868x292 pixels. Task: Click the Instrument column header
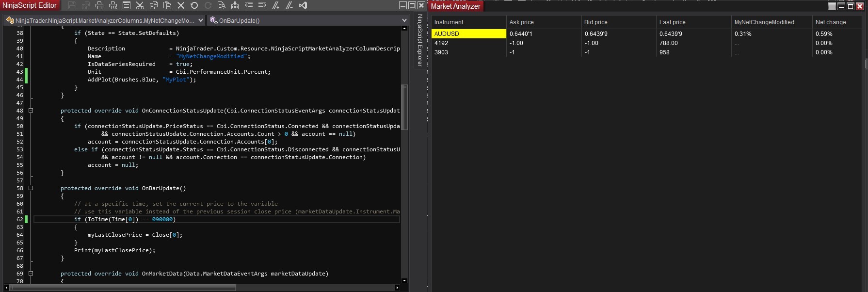[468, 22]
